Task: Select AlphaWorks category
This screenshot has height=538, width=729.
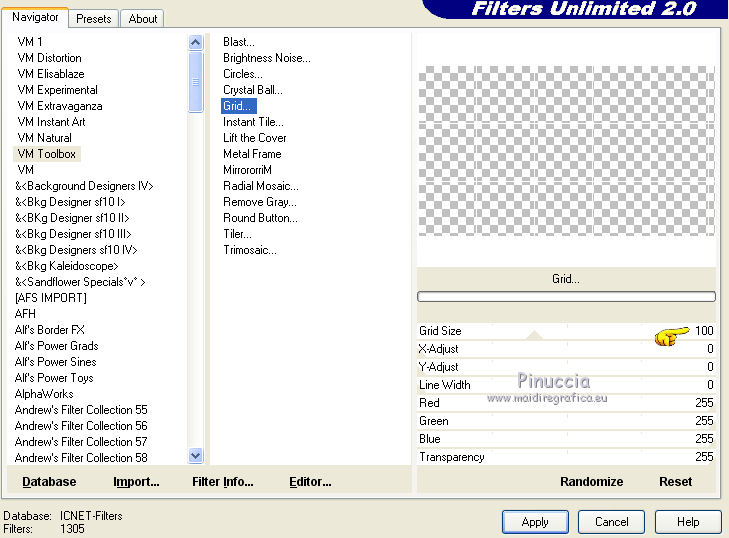Action: click(44, 394)
